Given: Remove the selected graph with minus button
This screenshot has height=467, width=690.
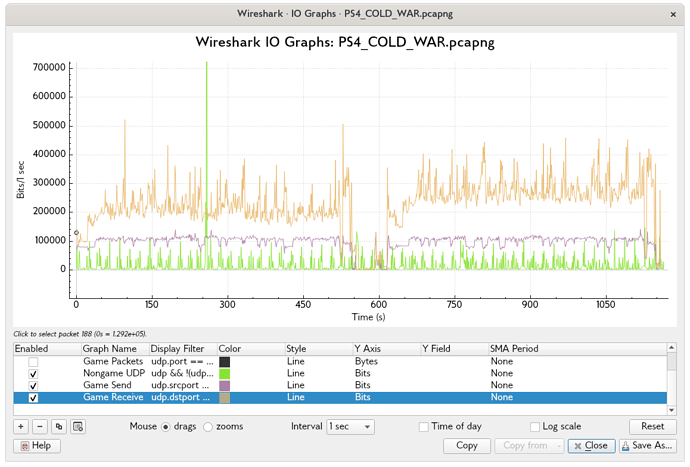Looking at the screenshot, I should [x=40, y=427].
